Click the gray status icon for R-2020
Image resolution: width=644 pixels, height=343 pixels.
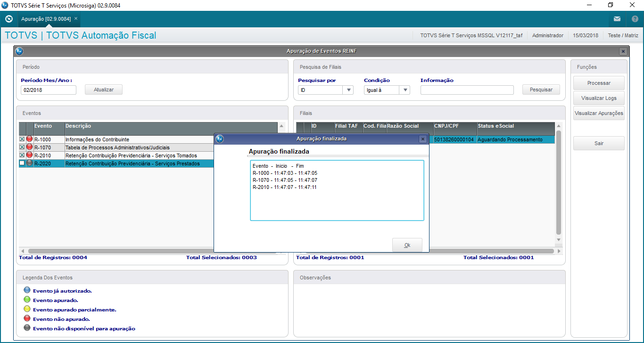click(x=30, y=163)
